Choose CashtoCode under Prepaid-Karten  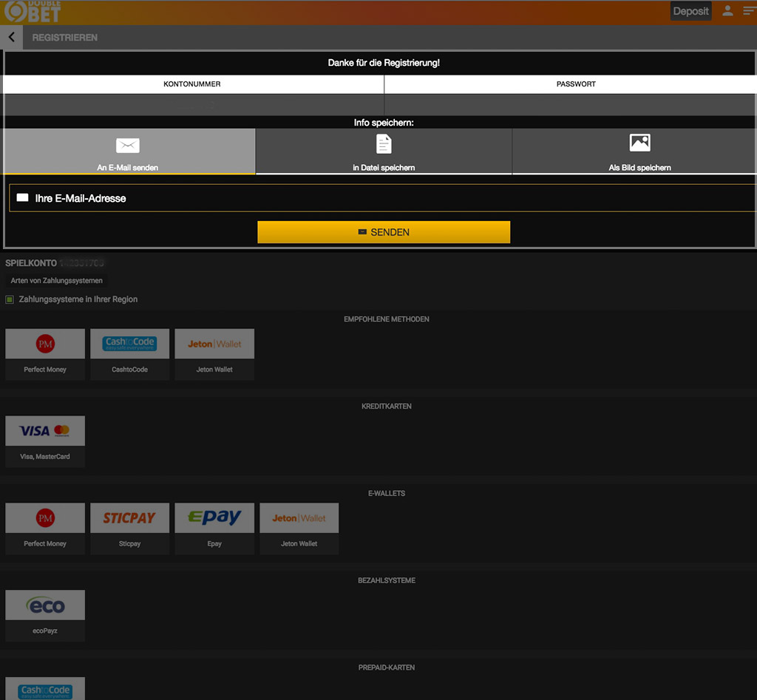pyautogui.click(x=45, y=689)
